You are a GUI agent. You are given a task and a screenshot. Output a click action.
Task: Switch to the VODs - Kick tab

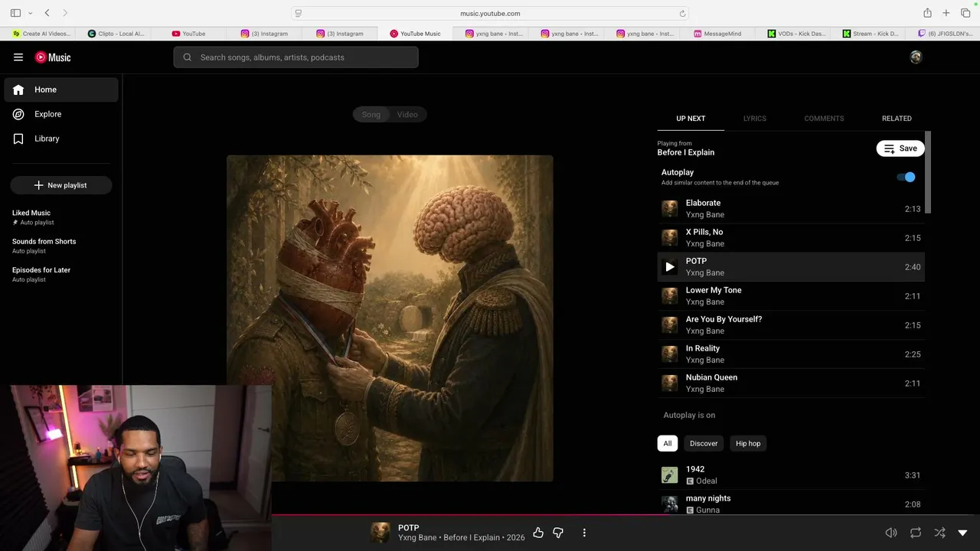(795, 34)
